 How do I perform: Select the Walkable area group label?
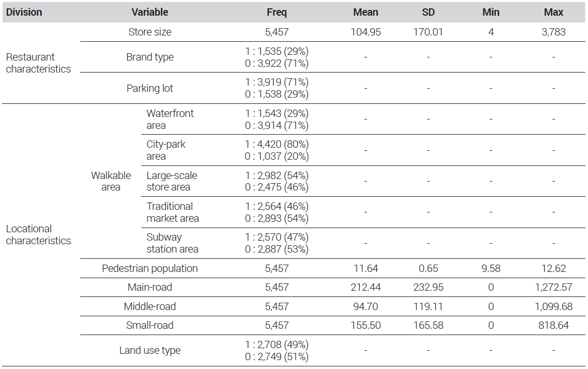[111, 181]
